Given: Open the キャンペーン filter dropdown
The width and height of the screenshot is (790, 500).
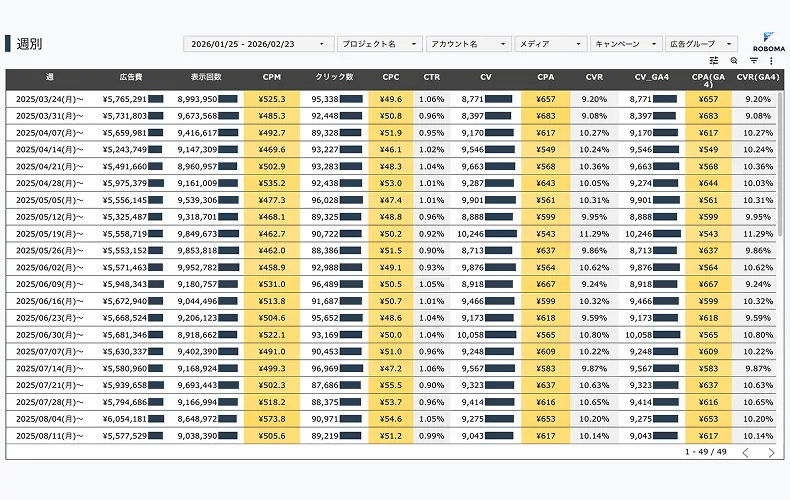Looking at the screenshot, I should (626, 44).
